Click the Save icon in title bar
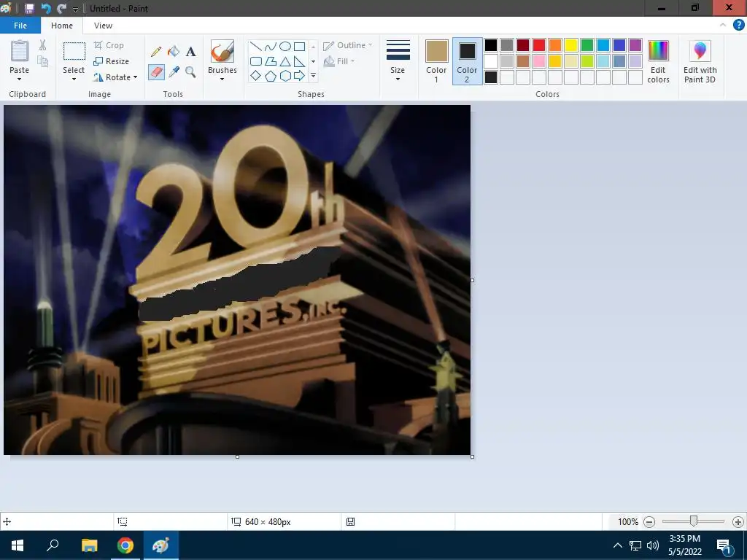Screen dimensions: 747x560 (x=29, y=9)
